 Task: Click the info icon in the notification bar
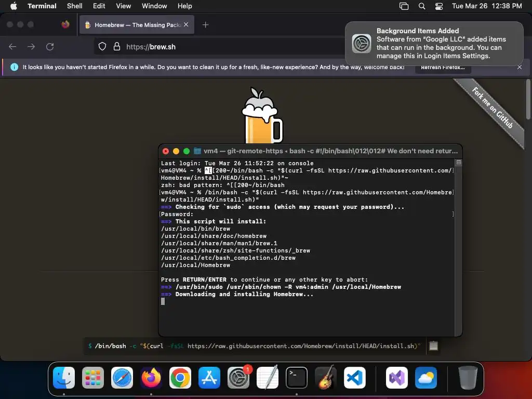pos(14,67)
